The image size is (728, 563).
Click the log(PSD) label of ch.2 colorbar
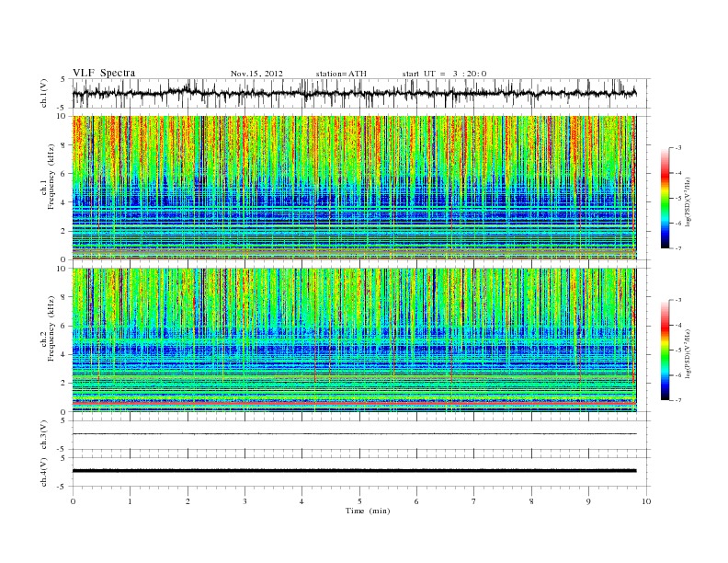(x=688, y=354)
